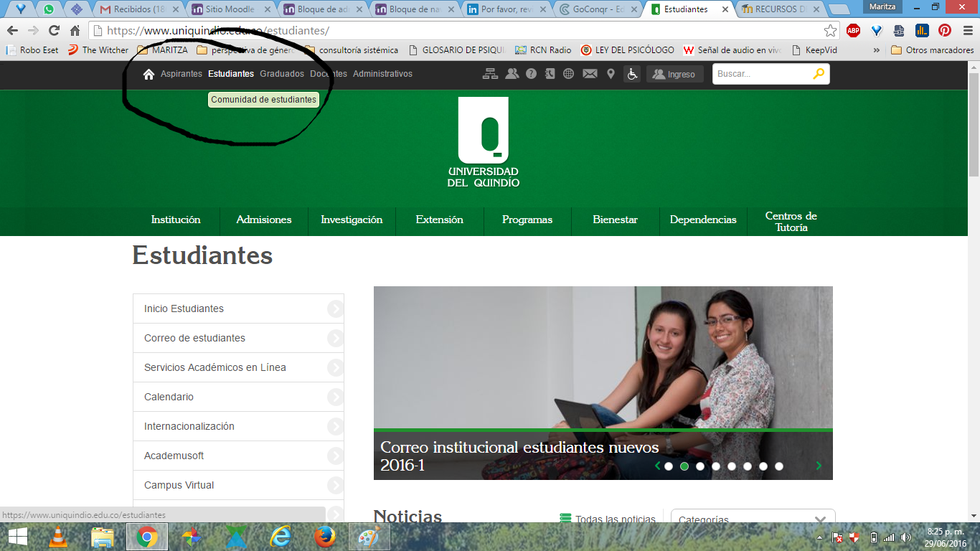The height and width of the screenshot is (551, 980).
Task: Open the Bienestar menu
Action: click(615, 220)
